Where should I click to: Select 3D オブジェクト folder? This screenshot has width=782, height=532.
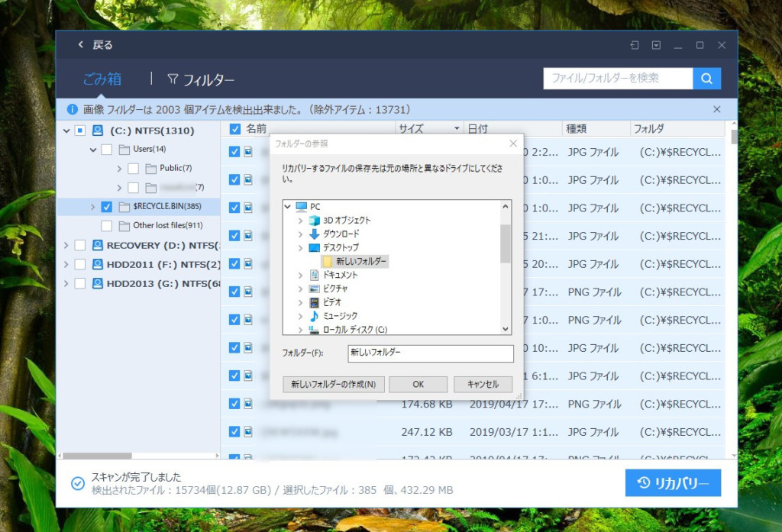point(347,221)
